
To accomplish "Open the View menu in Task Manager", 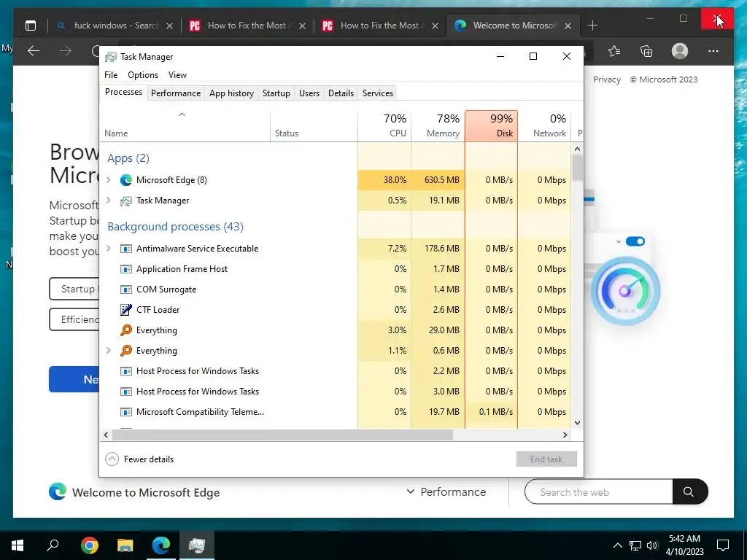I will 177,75.
